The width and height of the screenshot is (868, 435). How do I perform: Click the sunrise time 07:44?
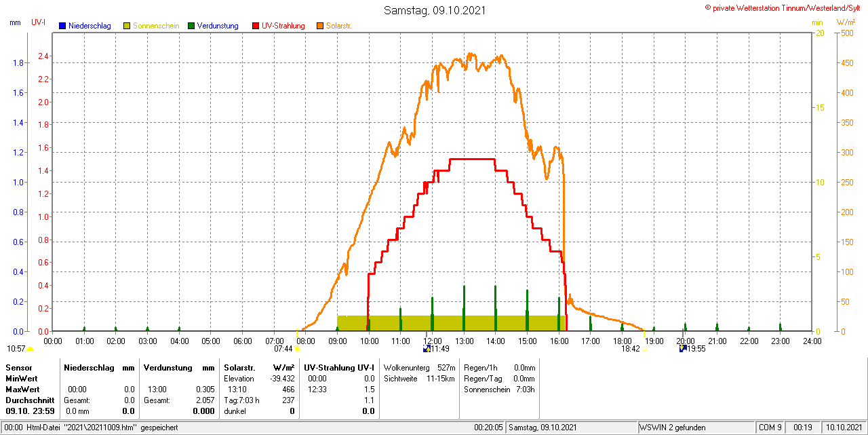[x=283, y=349]
